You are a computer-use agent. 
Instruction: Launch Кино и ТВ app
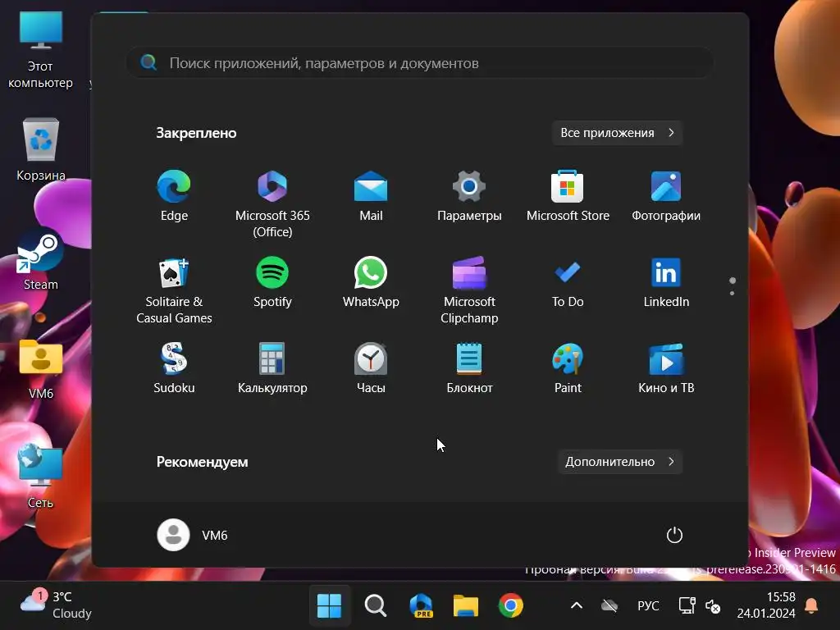(x=666, y=368)
